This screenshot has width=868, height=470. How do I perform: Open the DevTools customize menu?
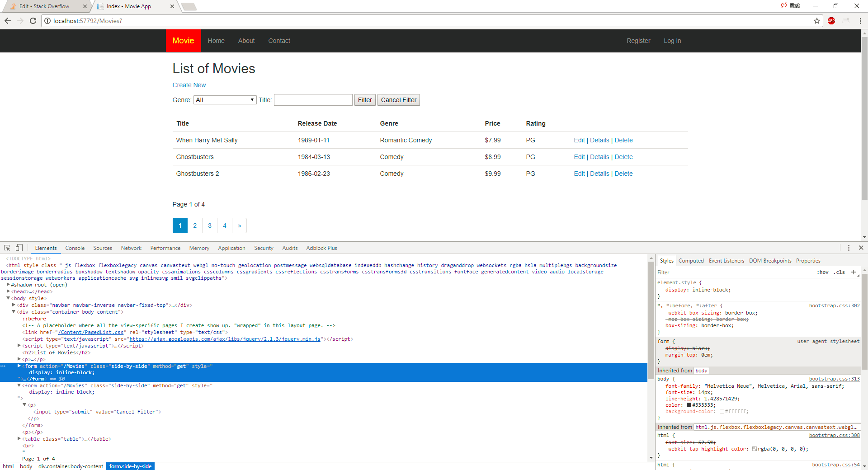[x=849, y=248]
